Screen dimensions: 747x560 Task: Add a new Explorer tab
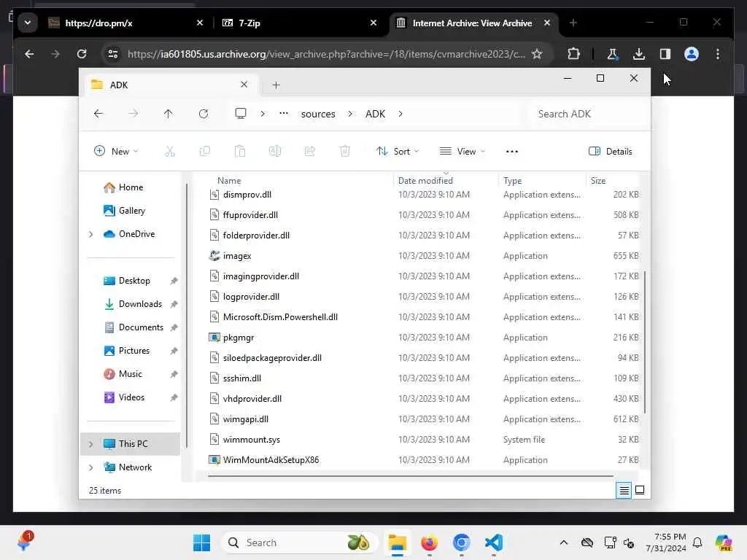[276, 85]
